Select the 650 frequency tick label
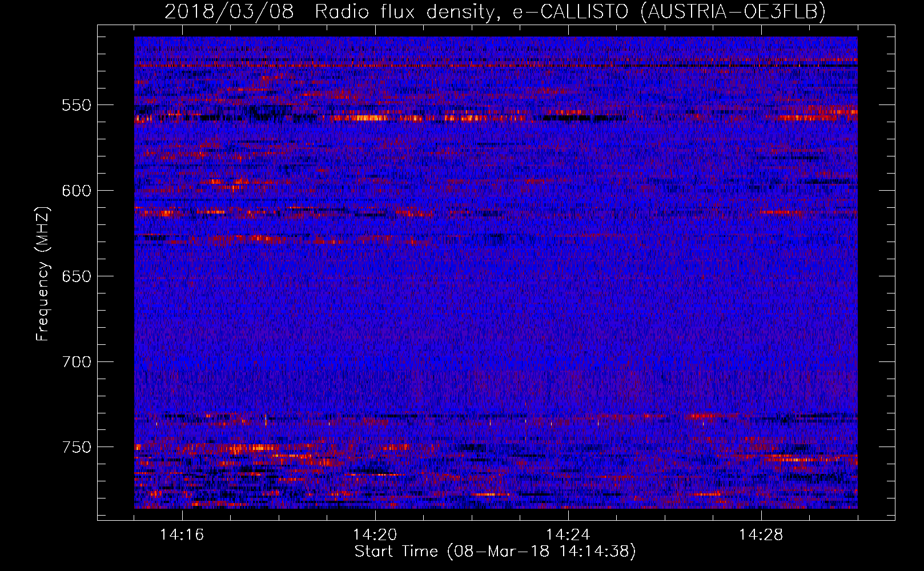The height and width of the screenshot is (571, 924). [77, 276]
